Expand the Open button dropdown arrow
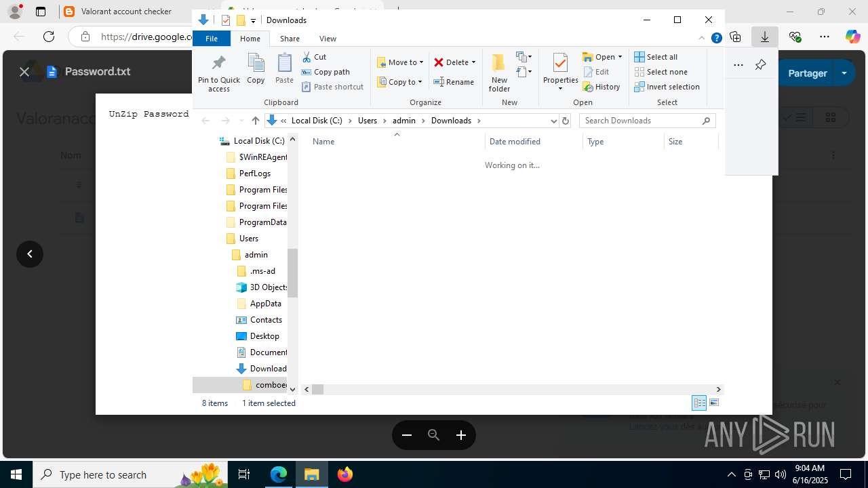The image size is (868, 488). click(620, 57)
